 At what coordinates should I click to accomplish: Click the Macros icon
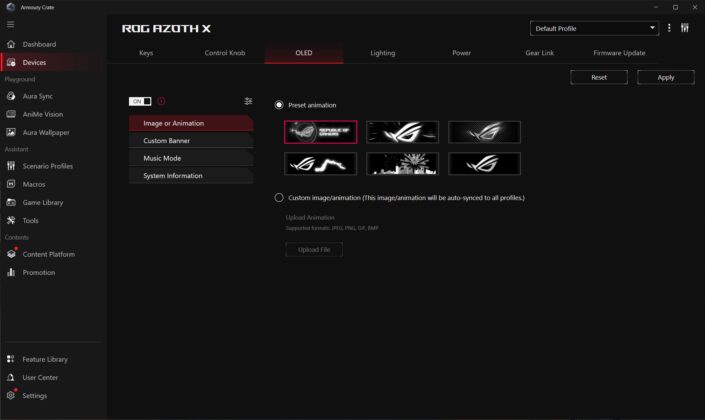(11, 184)
